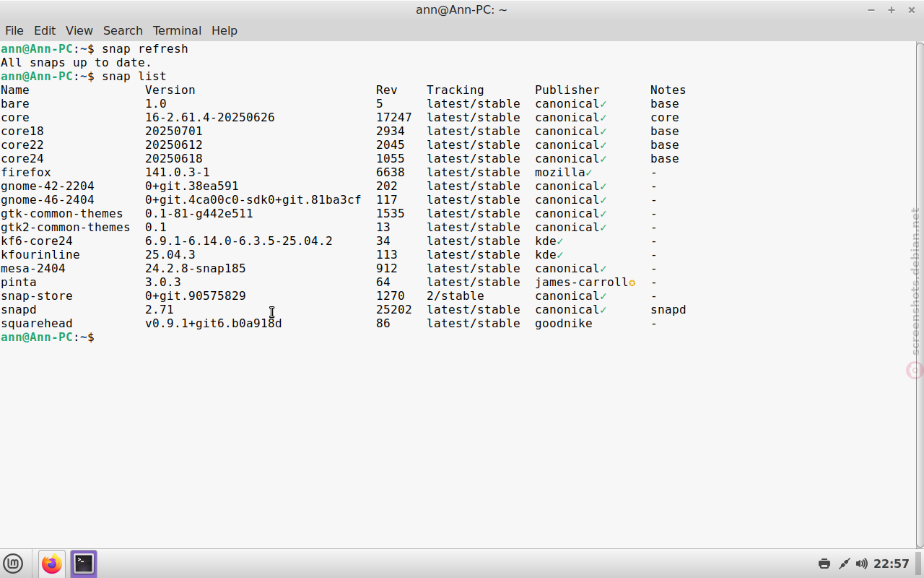Click version '141.0.3-1'
The height and width of the screenshot is (578, 924).
tap(178, 172)
